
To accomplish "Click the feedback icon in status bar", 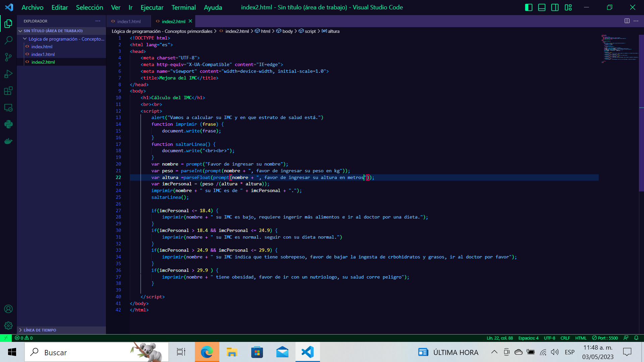I will point(626,338).
